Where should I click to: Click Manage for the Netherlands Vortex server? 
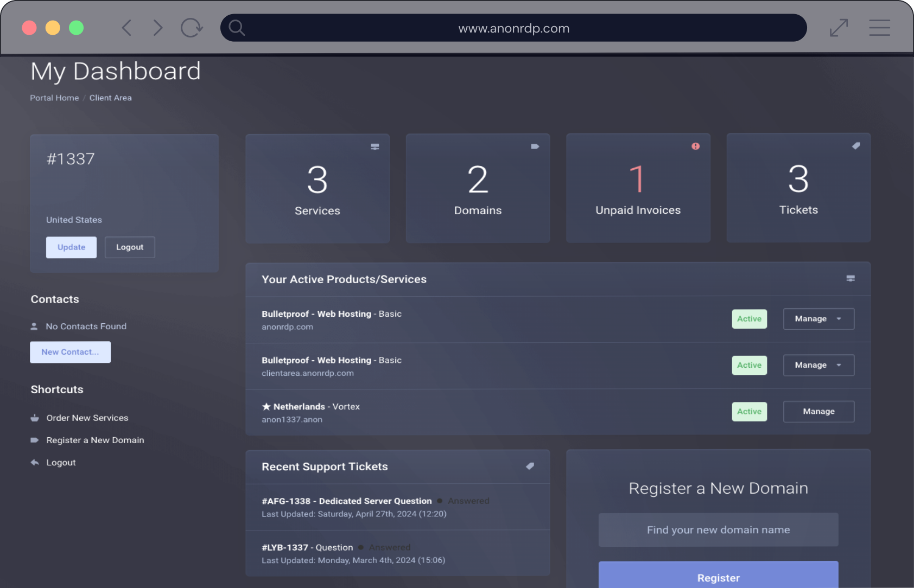[x=818, y=411]
